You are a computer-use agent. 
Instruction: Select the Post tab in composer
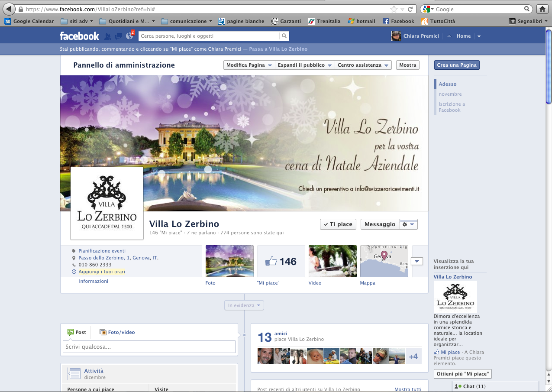[77, 332]
